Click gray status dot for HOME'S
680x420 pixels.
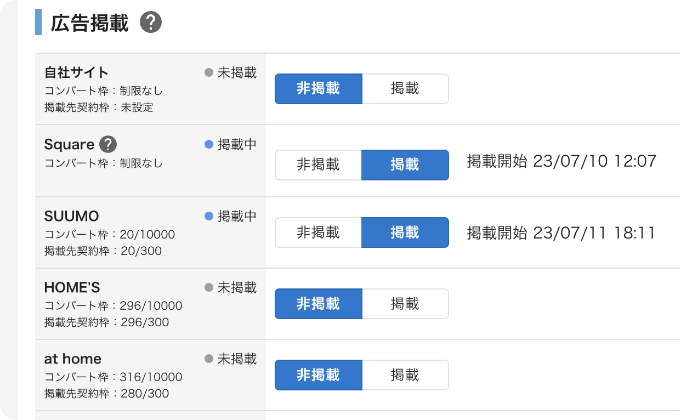(x=209, y=287)
